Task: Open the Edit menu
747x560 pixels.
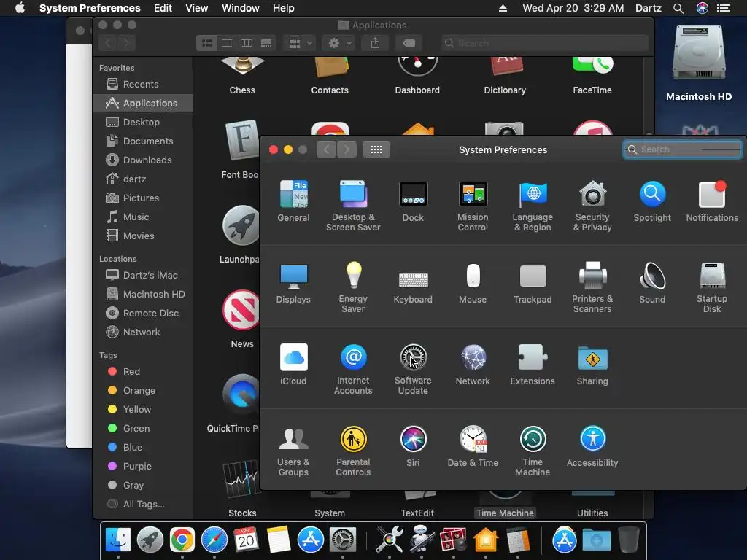Action: point(163,8)
